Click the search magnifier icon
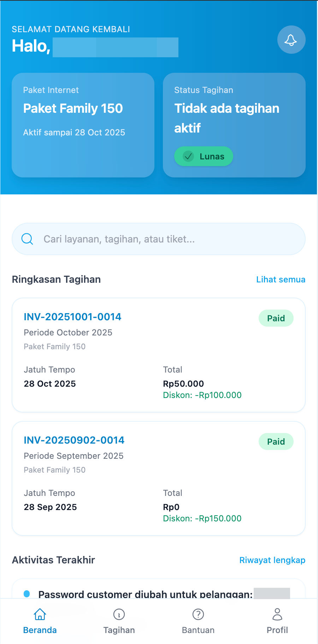Image resolution: width=318 pixels, height=644 pixels. coord(27,239)
